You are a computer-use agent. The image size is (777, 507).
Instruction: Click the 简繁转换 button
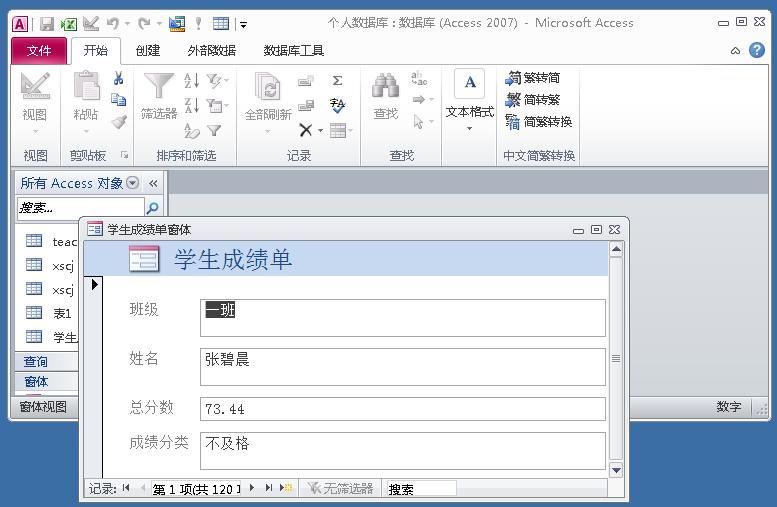(x=539, y=121)
